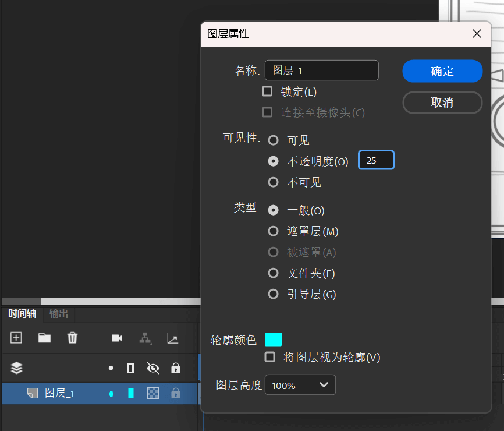
Task: Show all layers as outlines icon
Action: [x=130, y=368]
